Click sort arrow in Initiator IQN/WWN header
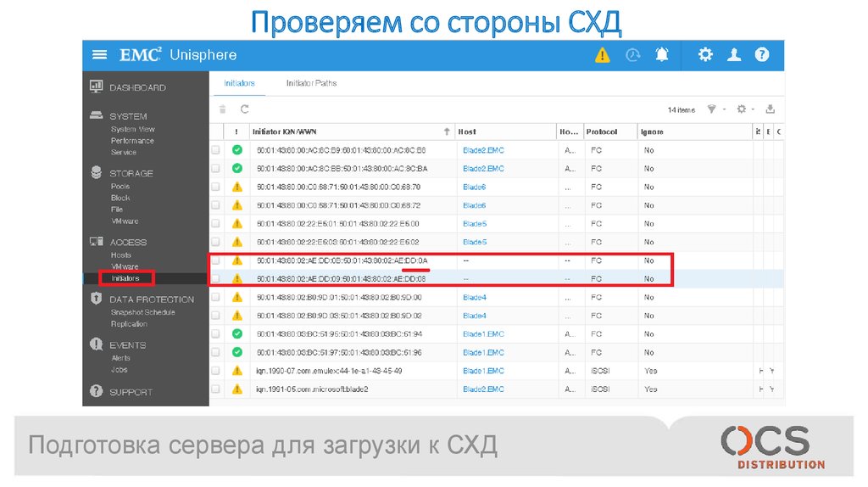The image size is (868, 487). pos(447,132)
